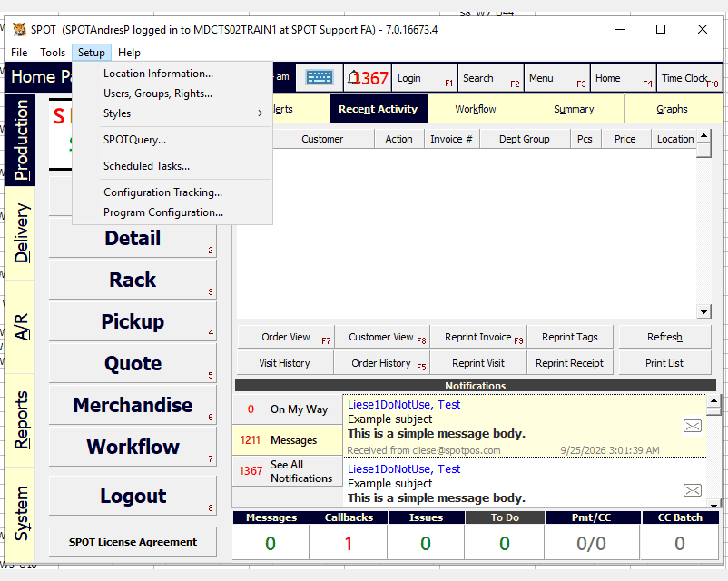Click the Order History F5 button
The image size is (728, 581).
[382, 363]
